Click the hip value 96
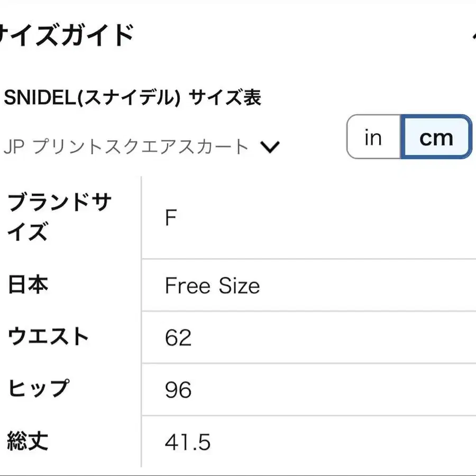The image size is (476, 476). tap(178, 390)
